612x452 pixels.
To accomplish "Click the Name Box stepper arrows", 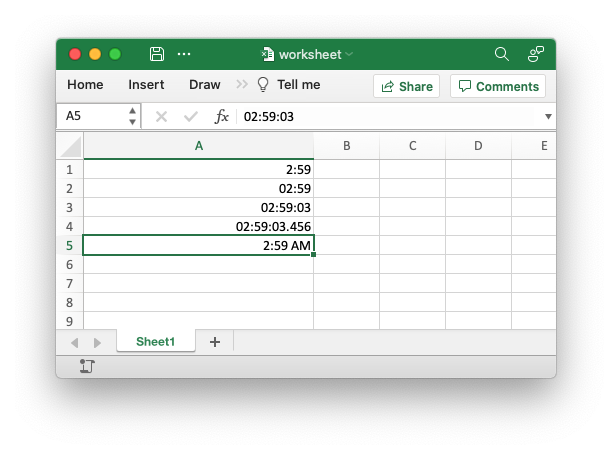I will (x=132, y=116).
